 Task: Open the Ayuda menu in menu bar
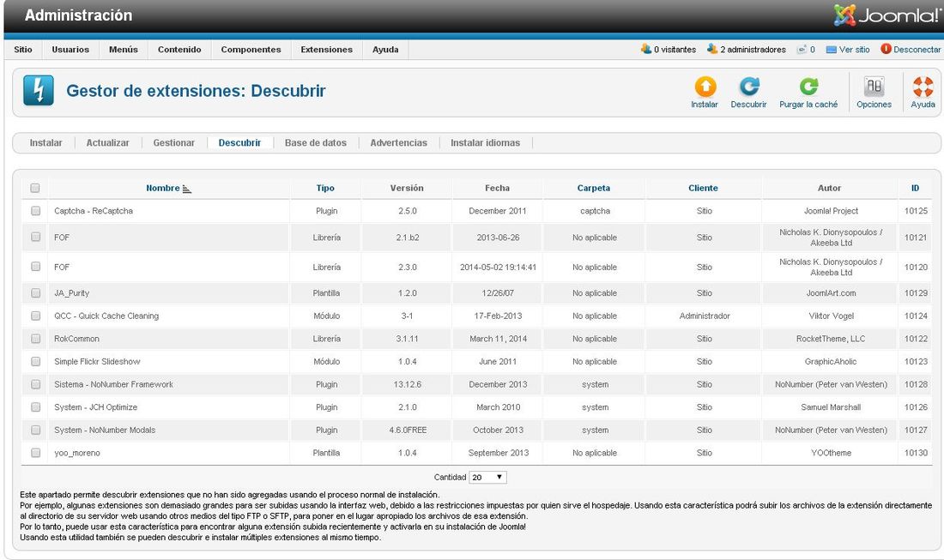coord(385,50)
